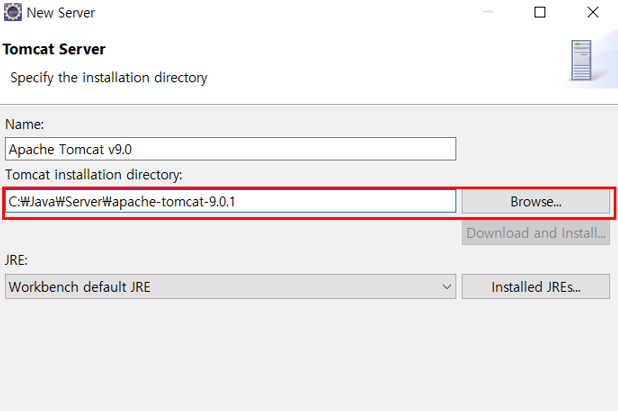Close the New Server dialog
The image size is (618, 411).
(x=593, y=12)
